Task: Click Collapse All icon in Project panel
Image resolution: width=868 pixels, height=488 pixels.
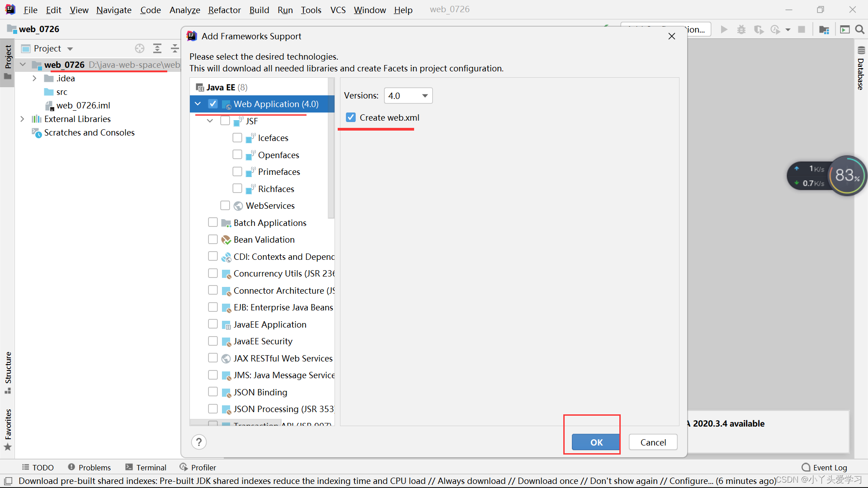Action: click(x=175, y=48)
